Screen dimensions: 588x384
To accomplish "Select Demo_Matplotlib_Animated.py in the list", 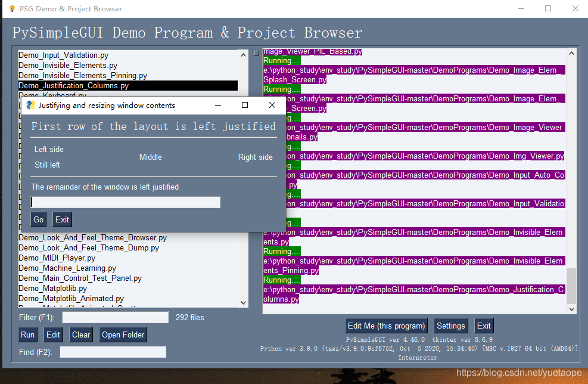I will pos(128,298).
